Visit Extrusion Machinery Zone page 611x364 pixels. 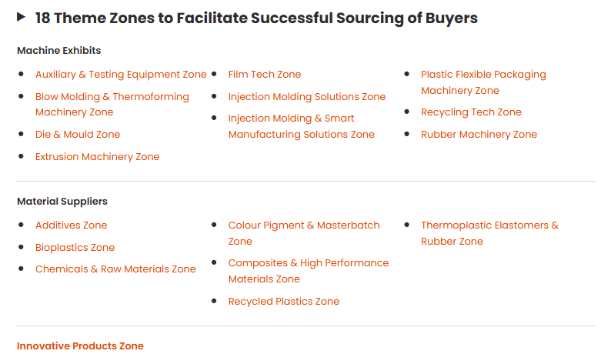pos(97,157)
